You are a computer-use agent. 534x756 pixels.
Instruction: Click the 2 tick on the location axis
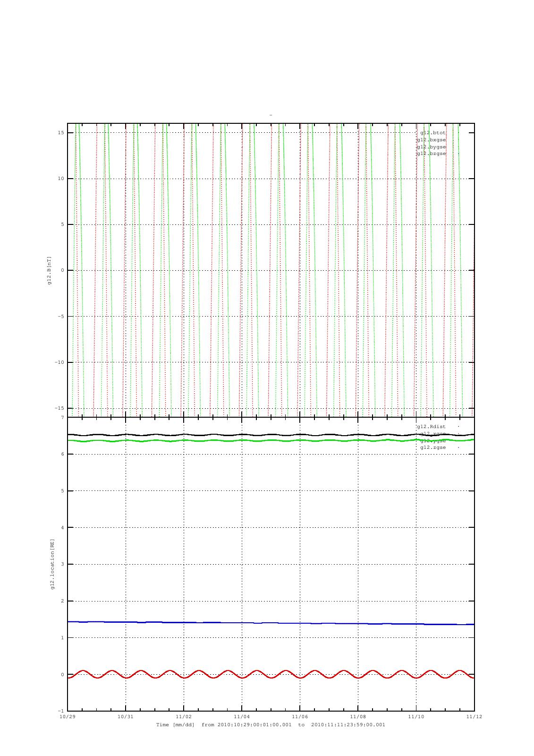[62, 601]
